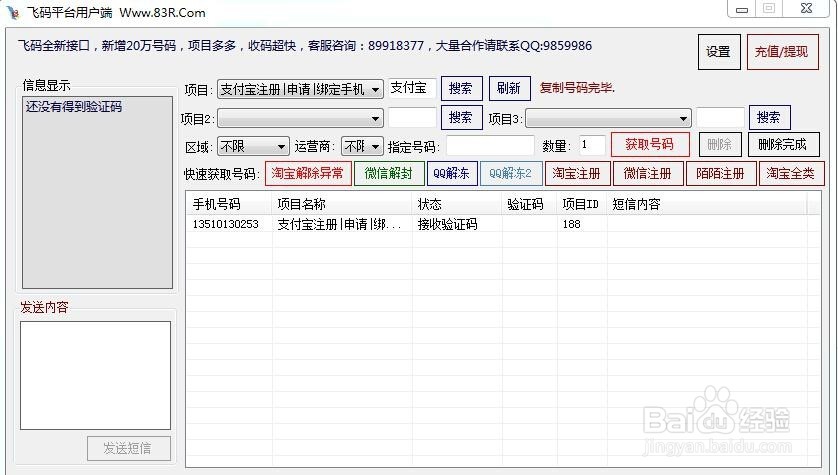The image size is (838, 475).
Task: Click the 手机号码 column header
Action: (229, 204)
